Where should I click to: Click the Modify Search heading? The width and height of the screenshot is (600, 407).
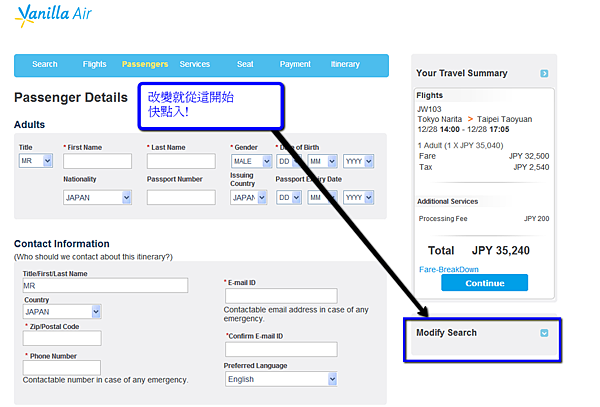446,332
